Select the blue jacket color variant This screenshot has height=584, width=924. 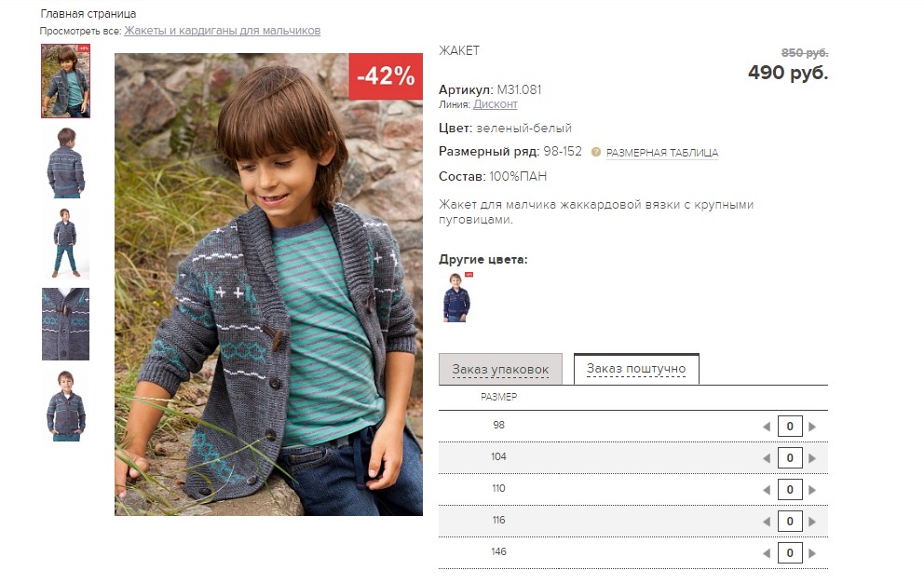[x=456, y=297]
